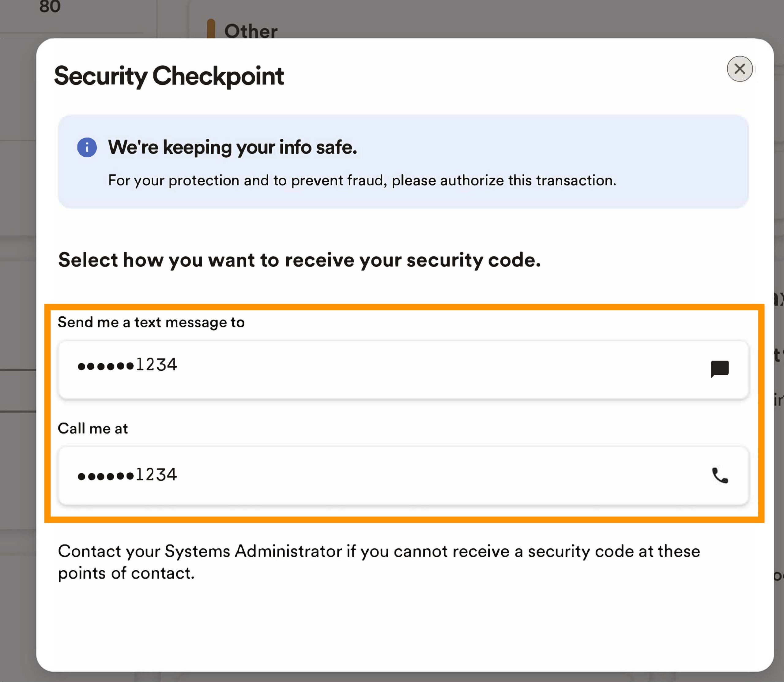Click the orange legend swatch beside Other
The width and height of the screenshot is (784, 682).
click(211, 29)
